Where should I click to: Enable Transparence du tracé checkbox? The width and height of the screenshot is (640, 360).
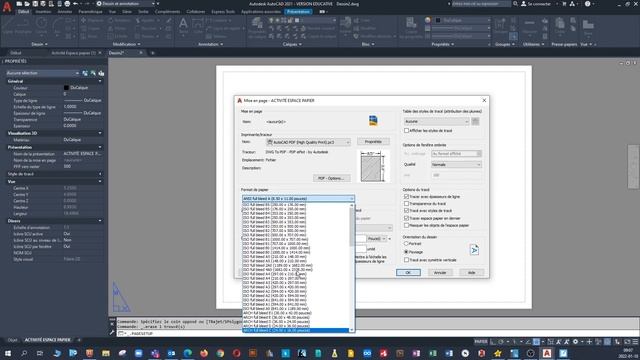point(407,203)
